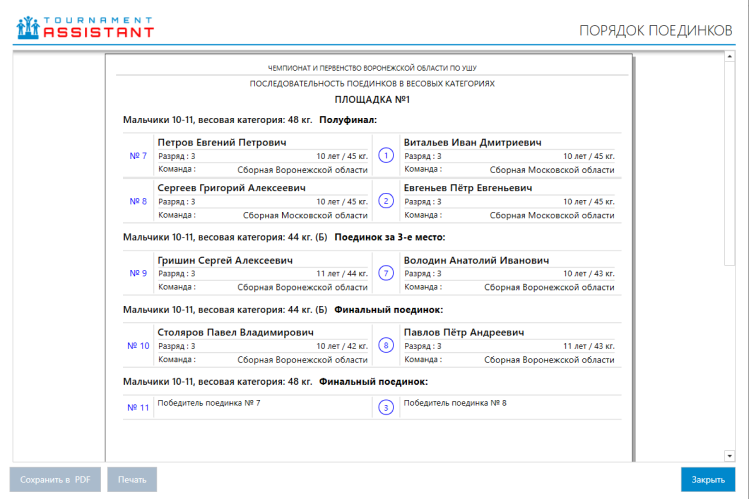Click circled number 2 next to Евгеньев
This screenshot has height=499, width=749.
coord(386,201)
